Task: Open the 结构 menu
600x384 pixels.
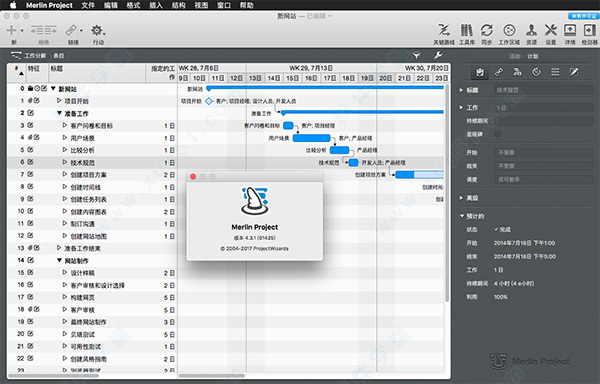Action: click(178, 5)
